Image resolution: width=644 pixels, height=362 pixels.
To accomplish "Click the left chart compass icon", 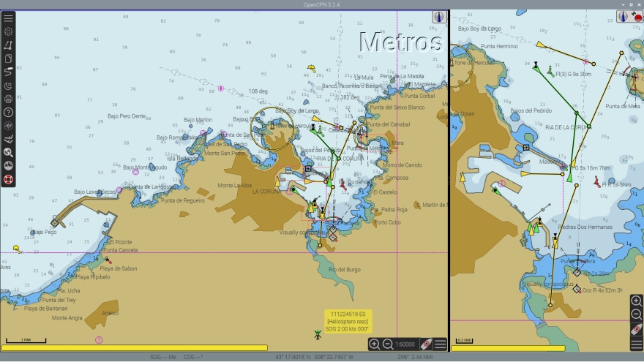I will 439,17.
